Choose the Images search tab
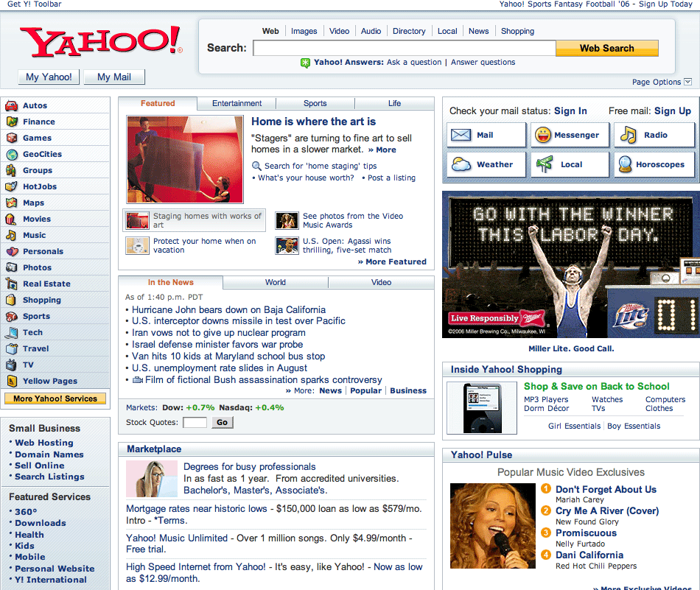Screen dimensions: 700x590 [304, 31]
